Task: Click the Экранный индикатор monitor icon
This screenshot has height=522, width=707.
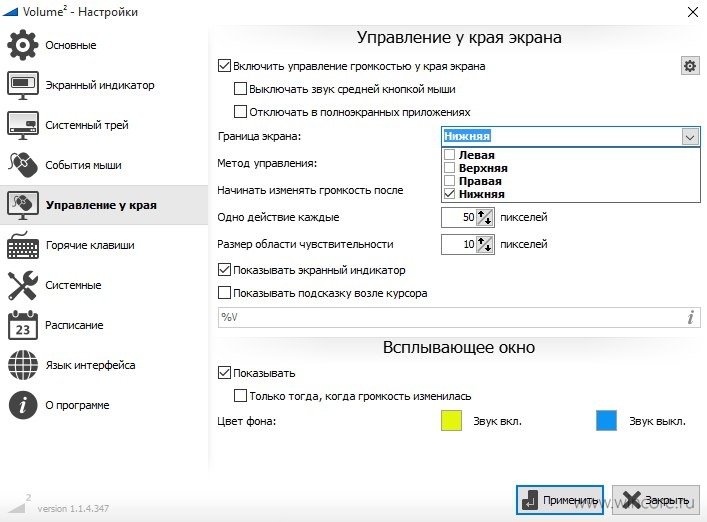Action: pyautogui.click(x=23, y=85)
